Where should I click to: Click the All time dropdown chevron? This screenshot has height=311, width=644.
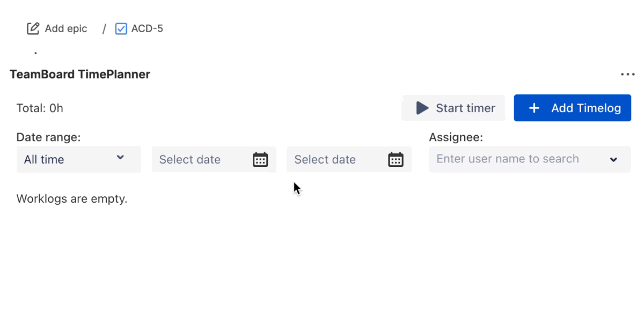pyautogui.click(x=120, y=158)
